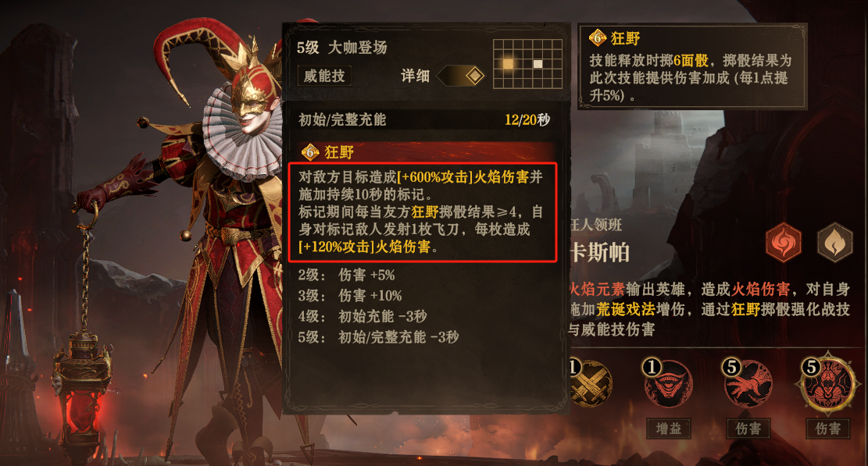The image size is (868, 466).
Task: Click the 伤害 label under claw skill
Action: click(748, 429)
